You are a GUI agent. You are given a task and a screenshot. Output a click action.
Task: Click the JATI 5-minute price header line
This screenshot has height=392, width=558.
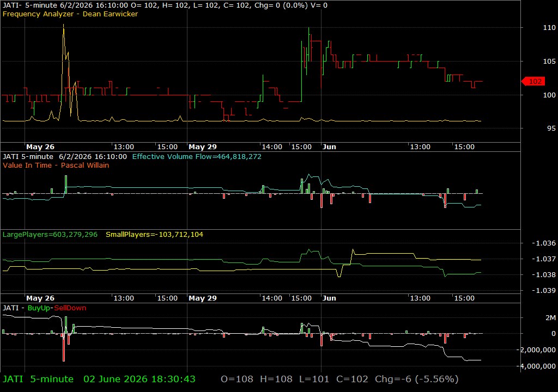(165, 5)
